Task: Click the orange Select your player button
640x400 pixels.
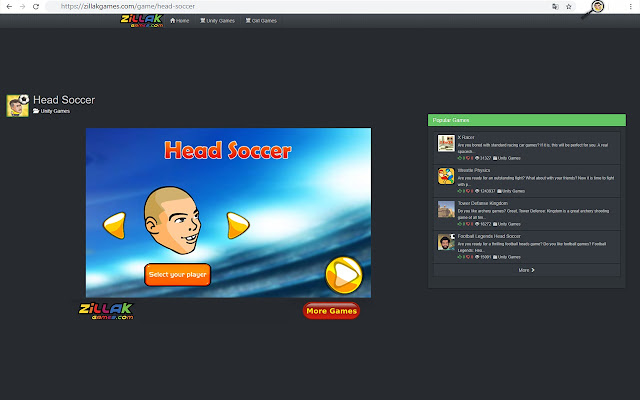Action: click(178, 275)
